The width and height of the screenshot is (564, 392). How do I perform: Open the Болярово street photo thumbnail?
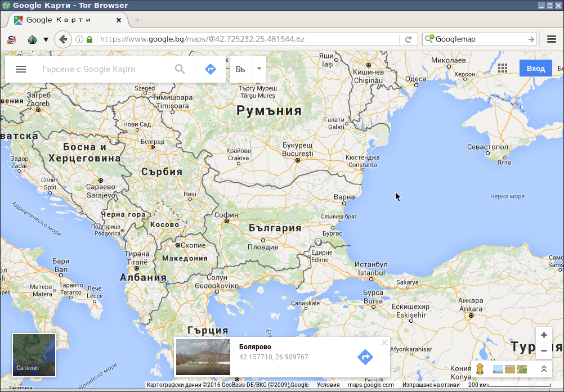(203, 357)
